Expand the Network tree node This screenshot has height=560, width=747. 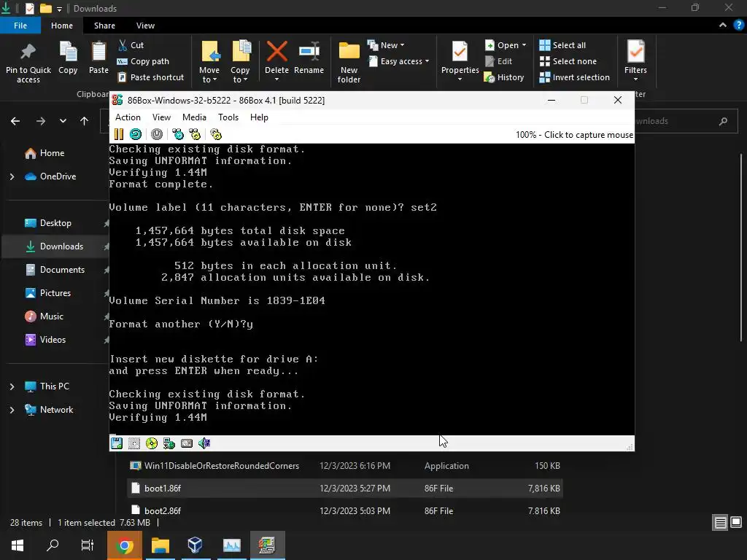12,410
